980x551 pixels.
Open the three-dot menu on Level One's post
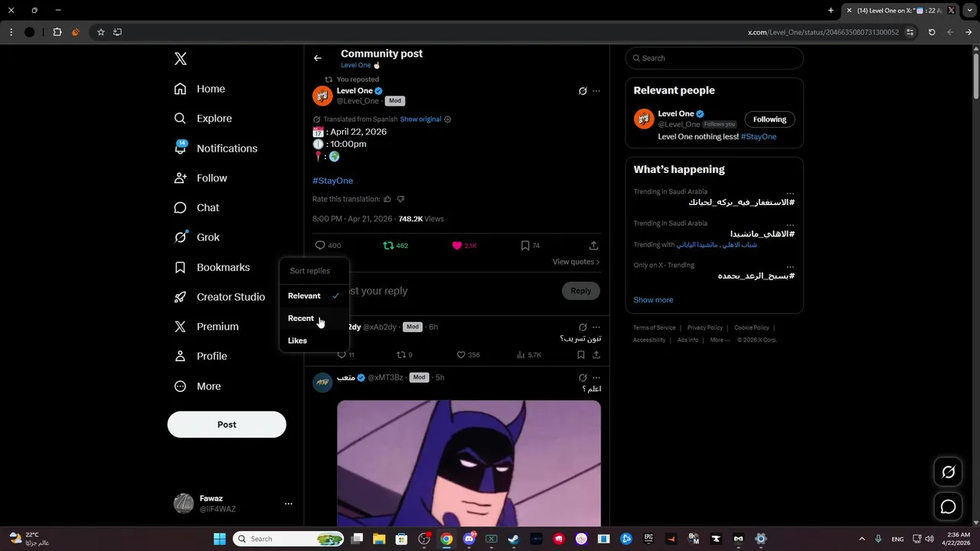596,91
